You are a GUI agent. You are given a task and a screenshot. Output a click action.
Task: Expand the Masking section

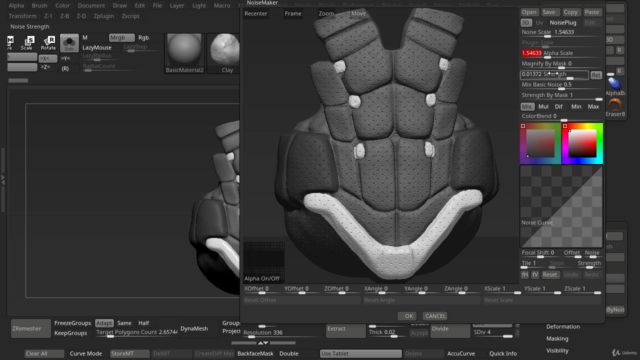[x=557, y=338]
